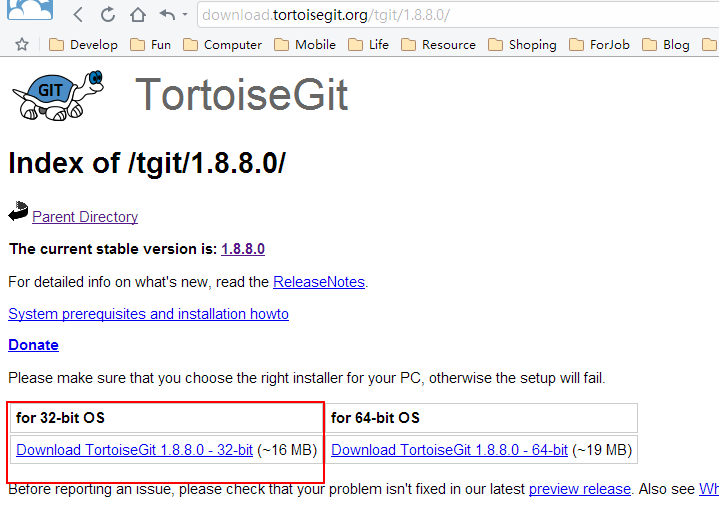Open the ReleaseNotes link
Viewport: 719px width, 521px height.
(319, 282)
